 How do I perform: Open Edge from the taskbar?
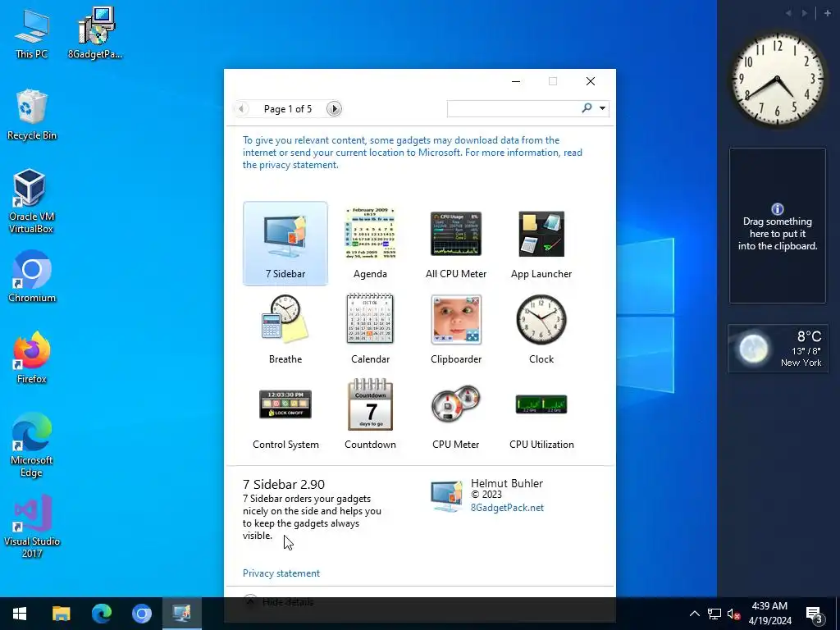coord(101,614)
